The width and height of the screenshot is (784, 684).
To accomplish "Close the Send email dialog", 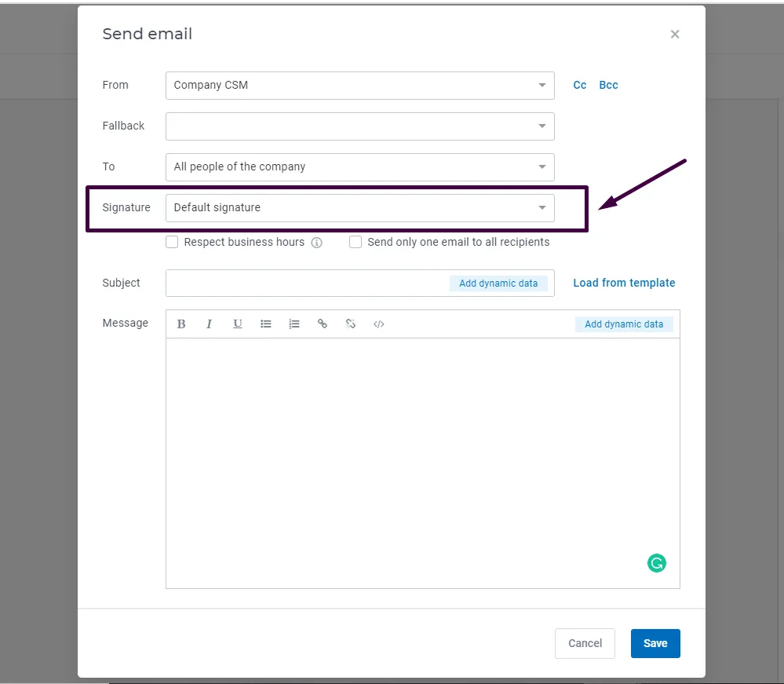I will [674, 34].
